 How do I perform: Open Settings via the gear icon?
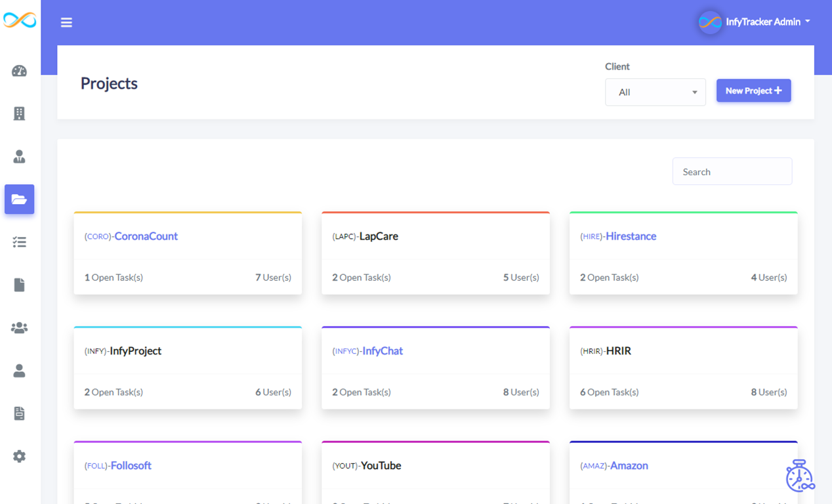click(x=20, y=456)
